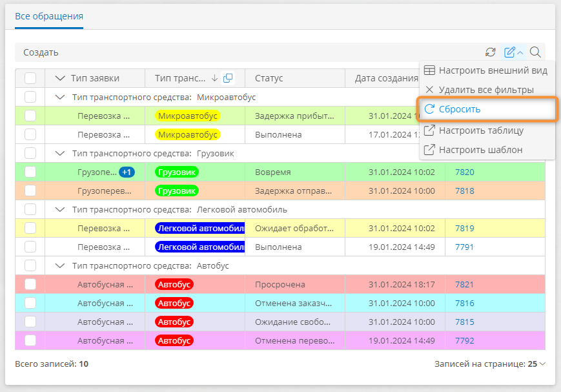
Task: Open the edit table settings icon menu
Action: pos(513,52)
